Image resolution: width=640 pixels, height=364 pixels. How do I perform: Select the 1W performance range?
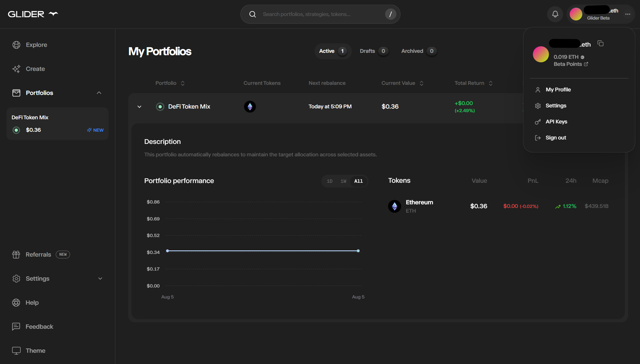coord(343,181)
